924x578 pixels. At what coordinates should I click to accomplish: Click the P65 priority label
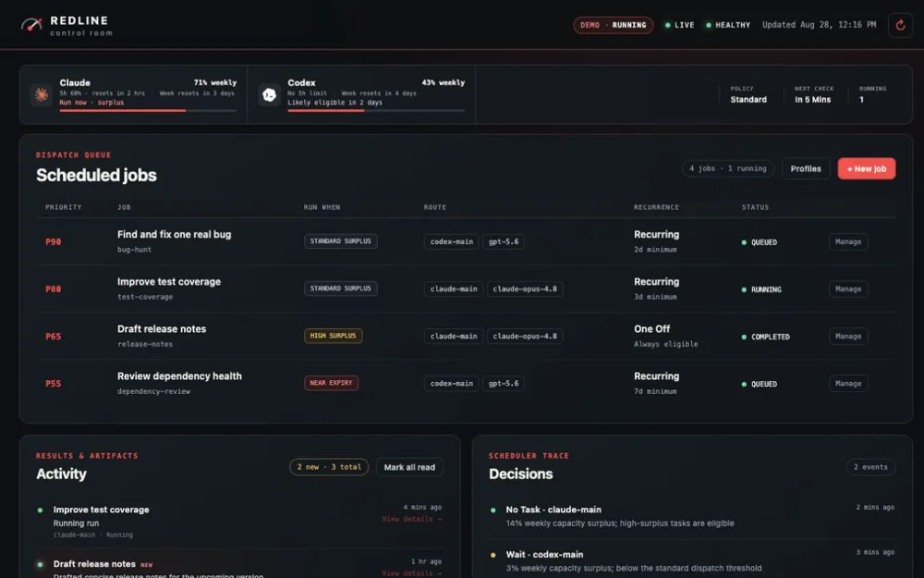coord(53,337)
